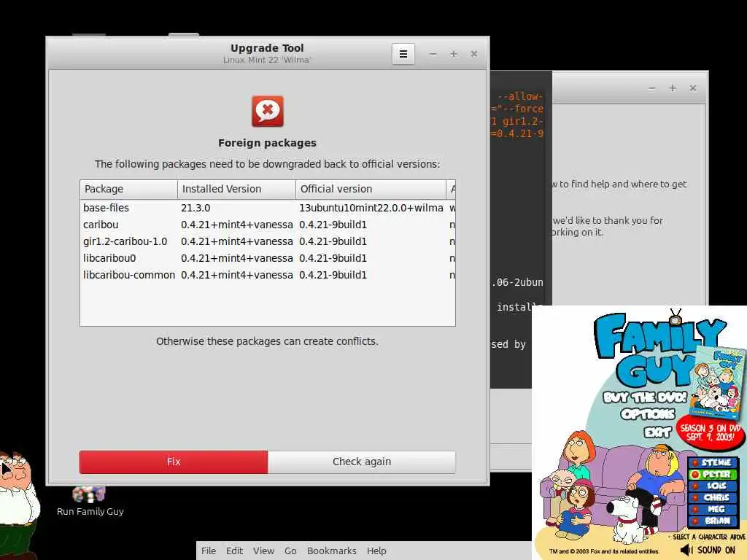Select the PETER character button

(713, 474)
